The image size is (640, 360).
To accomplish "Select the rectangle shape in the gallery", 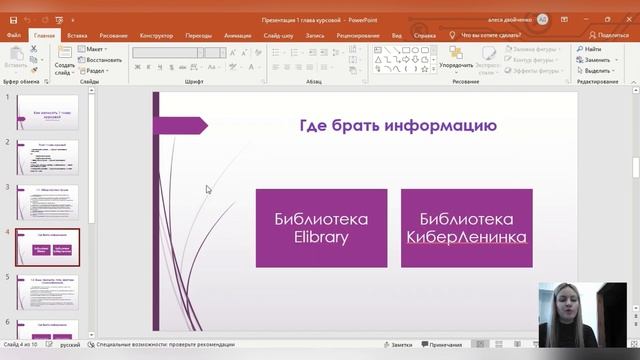I will (406, 50).
